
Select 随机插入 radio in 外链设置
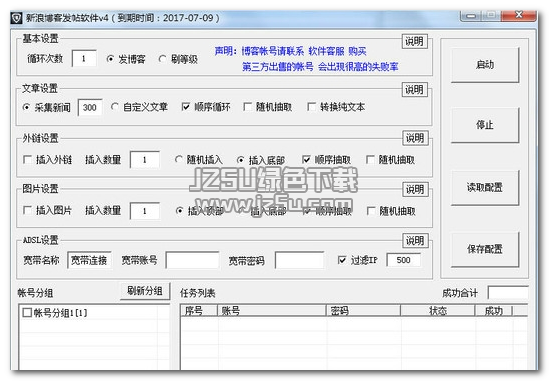point(179,160)
